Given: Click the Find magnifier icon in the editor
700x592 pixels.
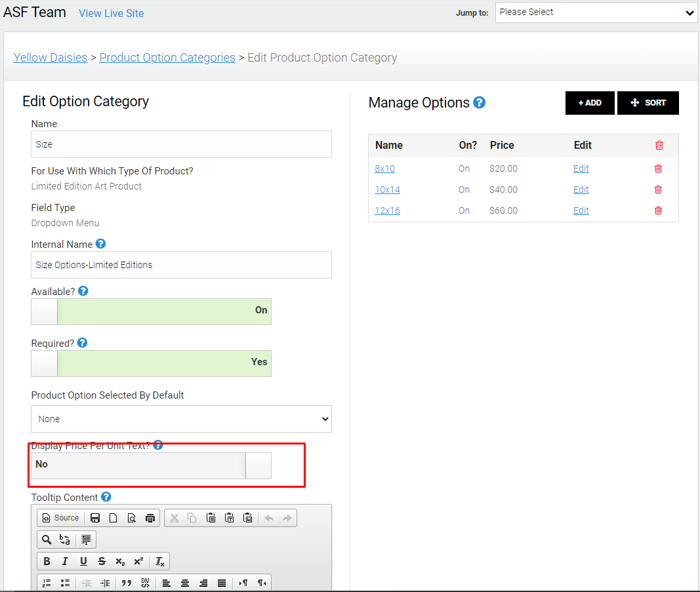Looking at the screenshot, I should [x=47, y=540].
